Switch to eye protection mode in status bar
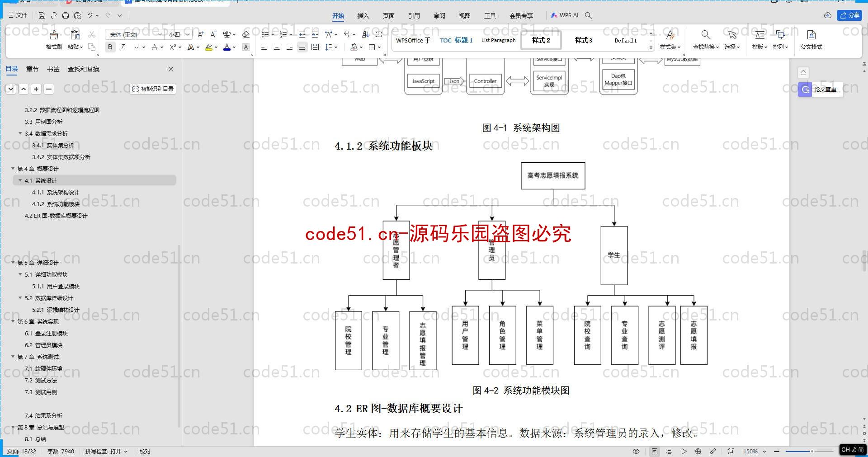868x457 pixels. (x=636, y=451)
